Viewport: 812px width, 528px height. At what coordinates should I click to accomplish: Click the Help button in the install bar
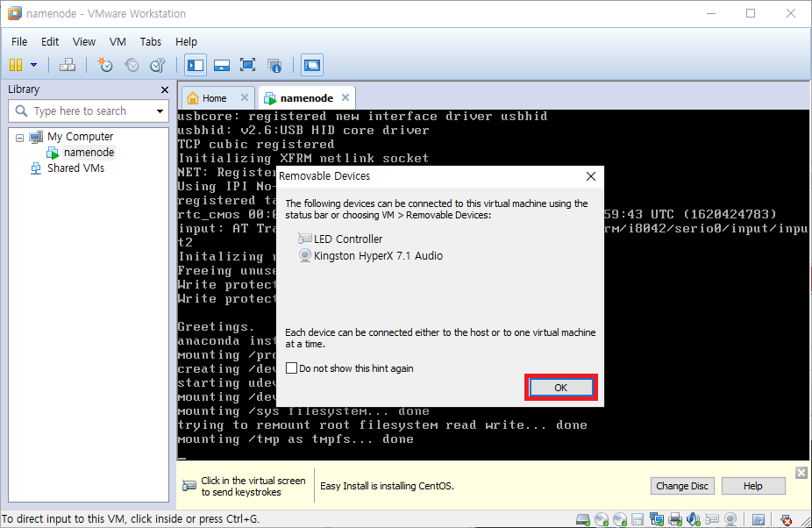753,486
